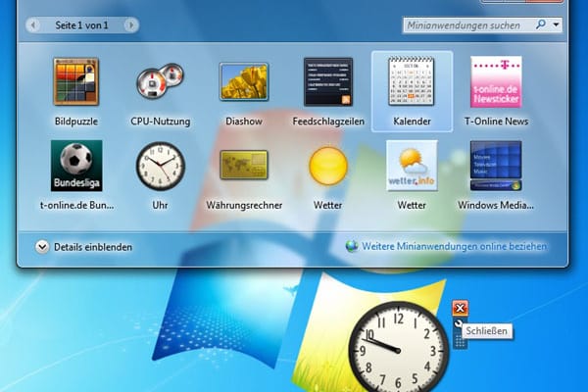Screen dimensions: 588x392
Task: Select the Feedschlagzeilen gadget icon
Action: tap(328, 81)
